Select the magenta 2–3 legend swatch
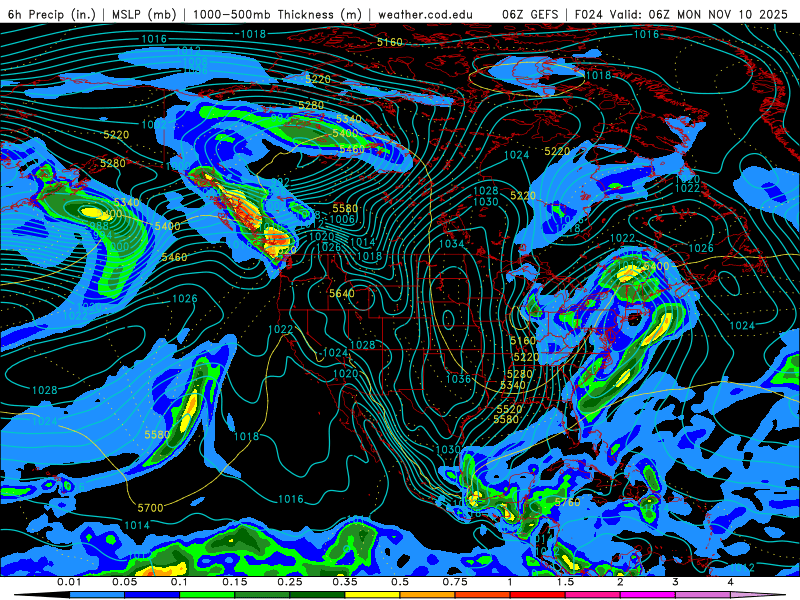The width and height of the screenshot is (800, 600). click(648, 595)
